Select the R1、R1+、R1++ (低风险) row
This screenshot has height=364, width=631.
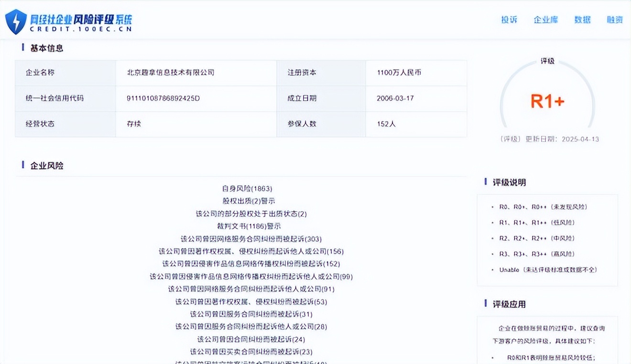[537, 223]
